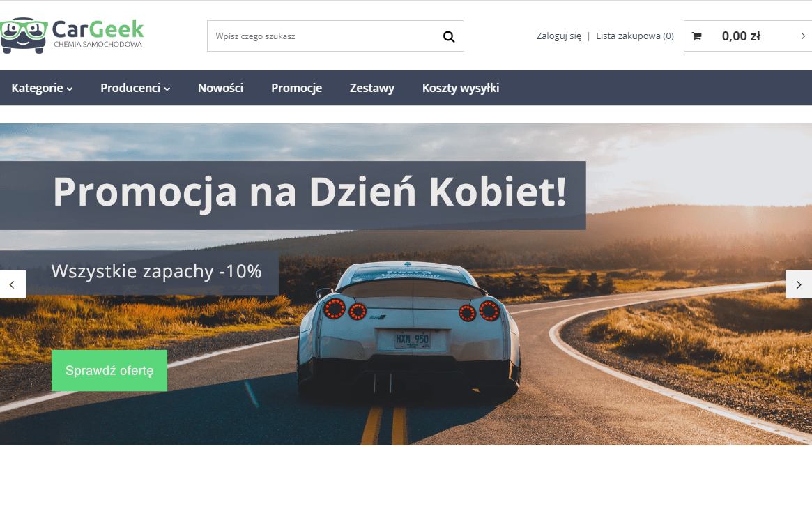Advance to next banner slide arrow
812x511 pixels.
tap(799, 284)
